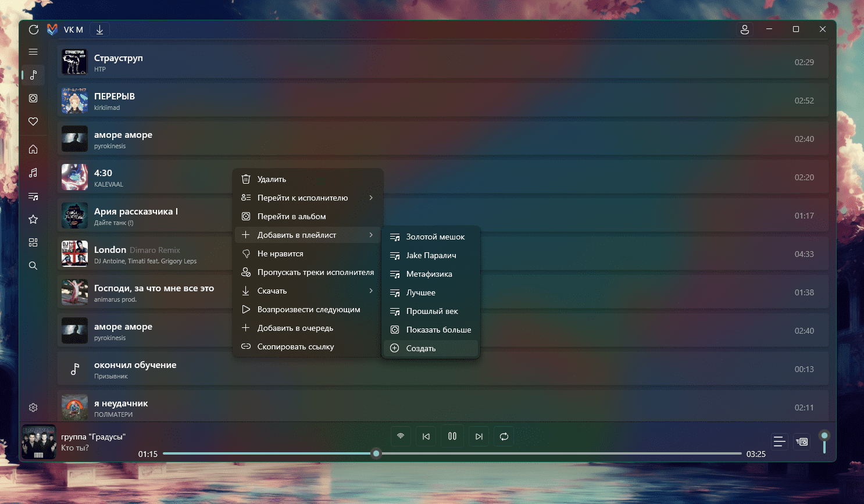Click the London Dimaro Remix cover thumbnail
This screenshot has width=864, height=504.
coord(74,254)
